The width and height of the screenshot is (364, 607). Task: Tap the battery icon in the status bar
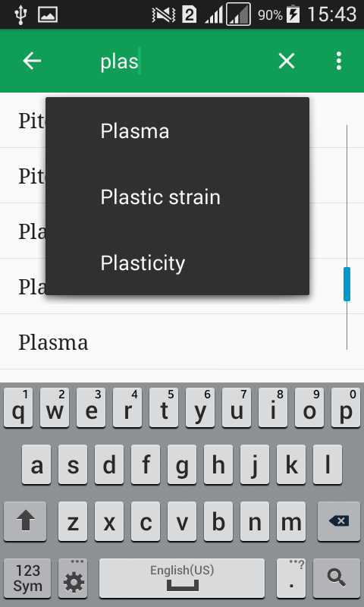tap(293, 14)
